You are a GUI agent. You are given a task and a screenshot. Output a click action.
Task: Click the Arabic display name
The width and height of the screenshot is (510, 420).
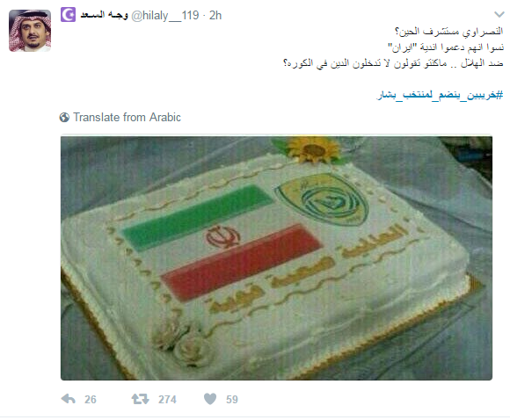coord(104,15)
